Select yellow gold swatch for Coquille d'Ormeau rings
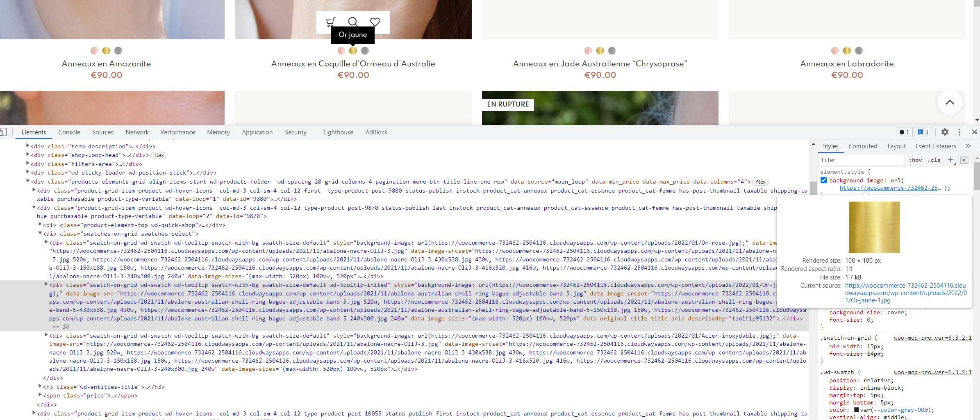 [353, 50]
